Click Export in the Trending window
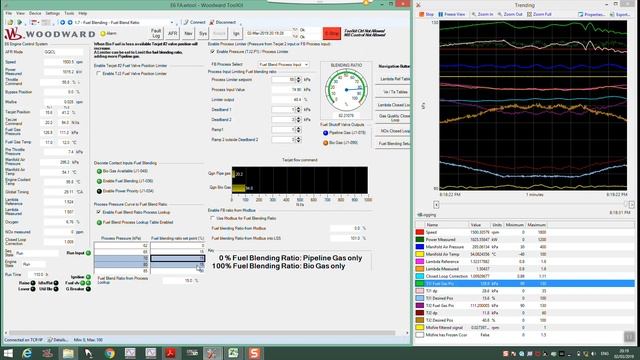 pyautogui.click(x=620, y=14)
